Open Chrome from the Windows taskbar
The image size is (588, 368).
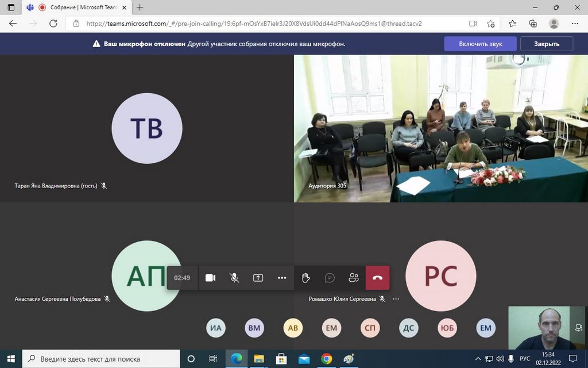click(326, 359)
